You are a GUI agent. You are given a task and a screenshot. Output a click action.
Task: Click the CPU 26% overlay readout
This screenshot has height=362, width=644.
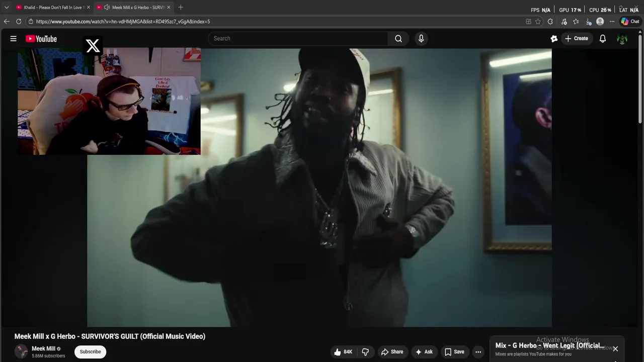point(600,10)
